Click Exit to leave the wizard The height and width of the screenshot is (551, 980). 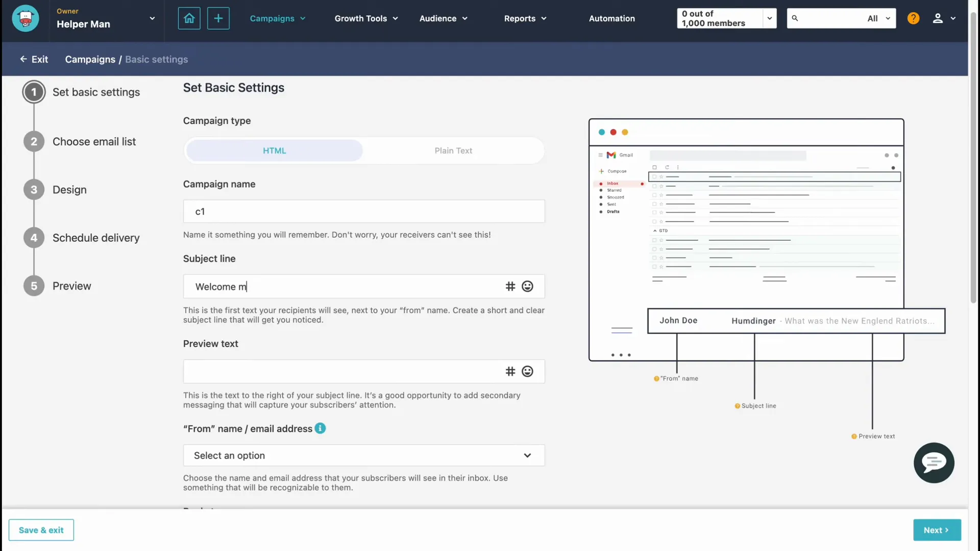click(34, 59)
